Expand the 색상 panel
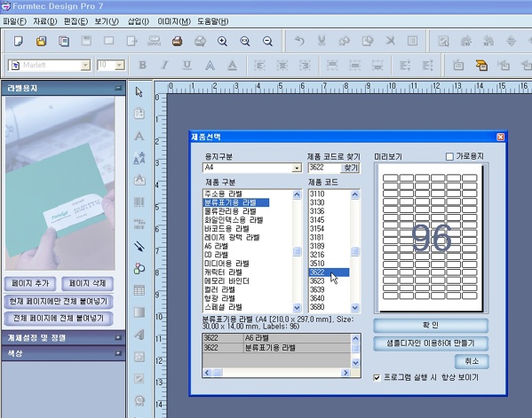Screen dimensions: 532x418 pos(118,353)
